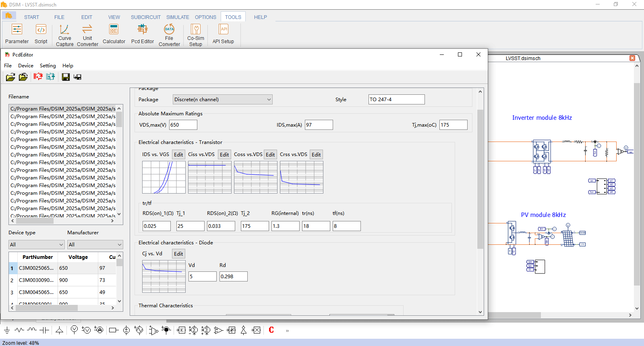
Task: Click the black floppy disk save icon
Action: 66,77
